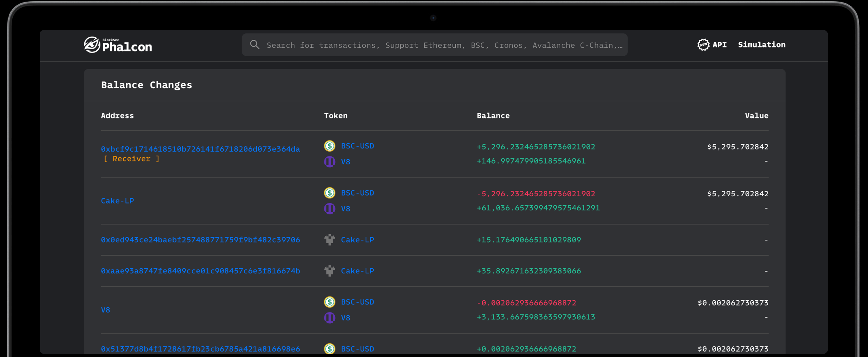Select balance -0.002062936666968872

pos(526,303)
